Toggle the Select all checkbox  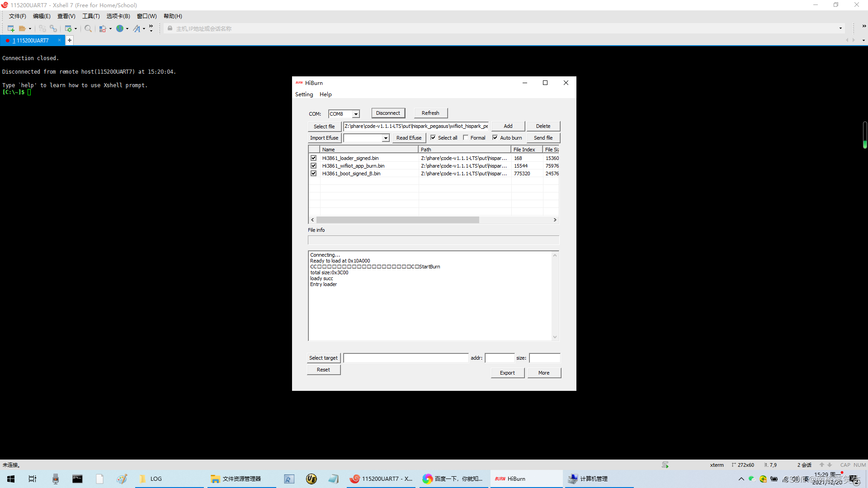tap(433, 138)
